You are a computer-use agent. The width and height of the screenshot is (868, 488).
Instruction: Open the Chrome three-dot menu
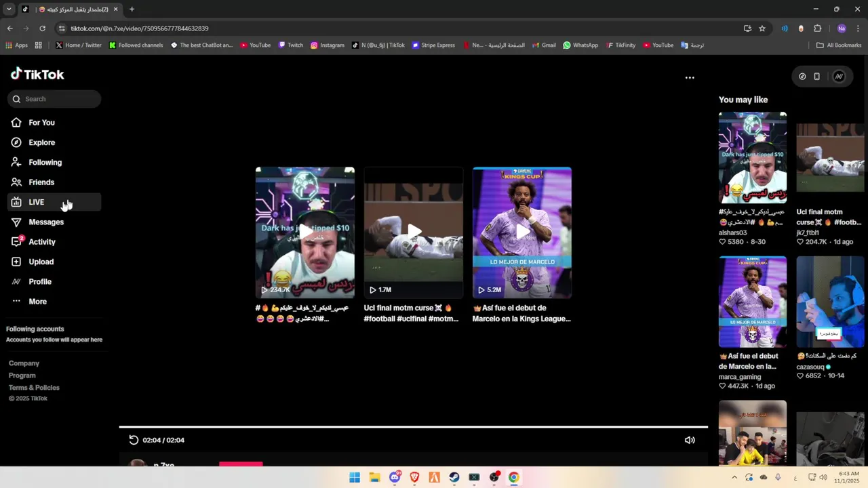pyautogui.click(x=858, y=28)
